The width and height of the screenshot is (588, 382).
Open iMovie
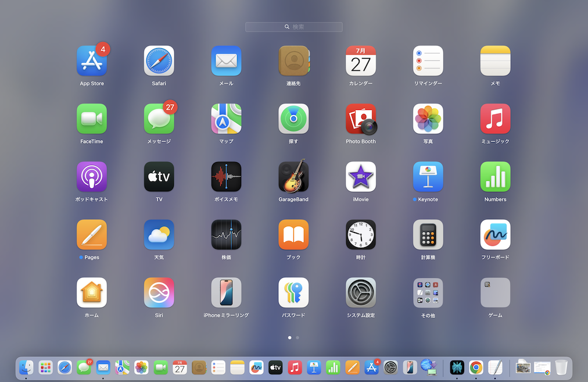point(361,177)
